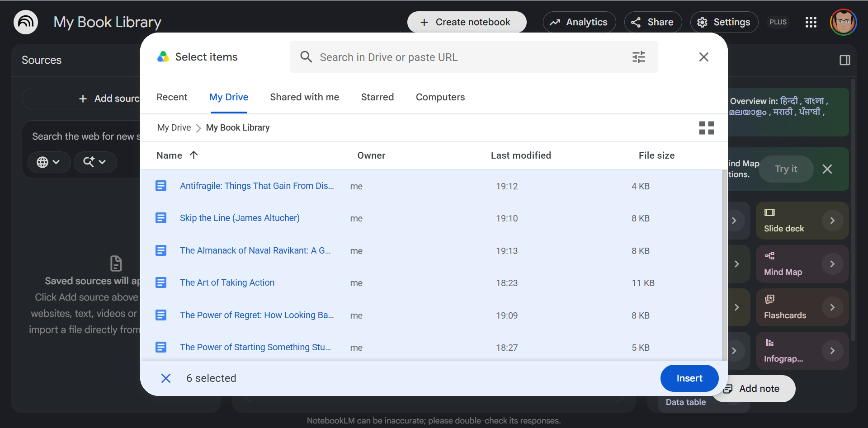868x428 pixels.
Task: Click the Power of Regret document icon
Action: click(x=161, y=315)
